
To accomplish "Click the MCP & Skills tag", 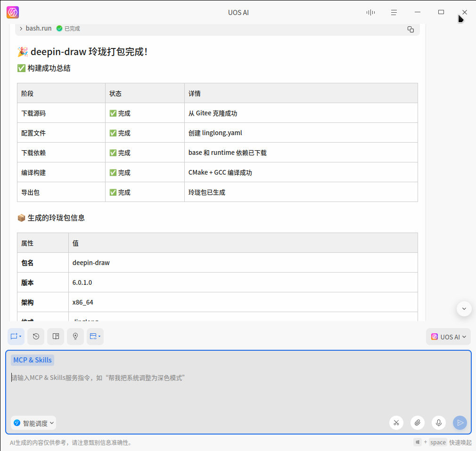I will [x=33, y=360].
